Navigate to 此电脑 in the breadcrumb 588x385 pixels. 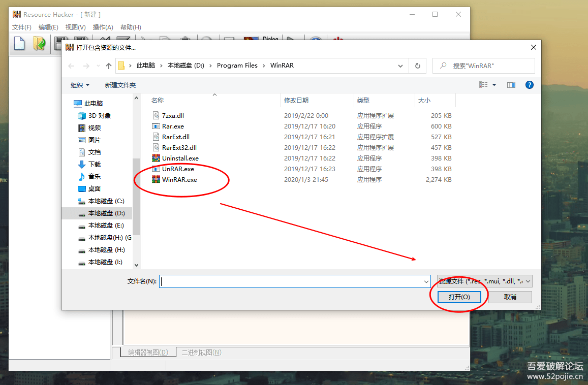pos(146,66)
